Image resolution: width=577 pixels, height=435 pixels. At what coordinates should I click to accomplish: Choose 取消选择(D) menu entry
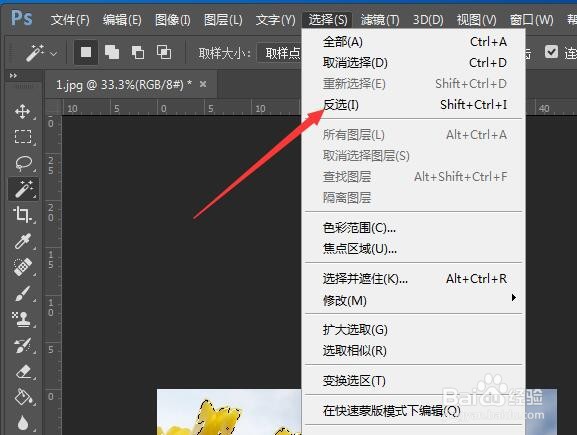point(414,63)
